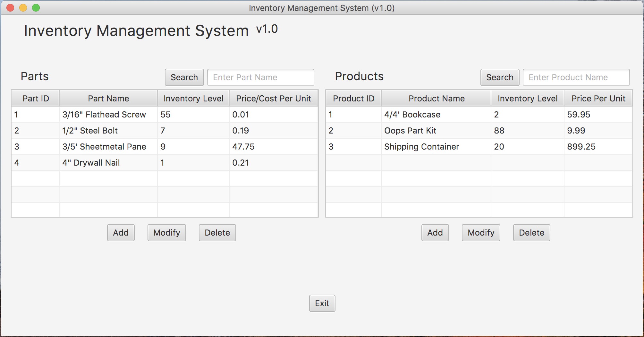The image size is (644, 337).
Task: Delete the selected part
Action: [217, 233]
